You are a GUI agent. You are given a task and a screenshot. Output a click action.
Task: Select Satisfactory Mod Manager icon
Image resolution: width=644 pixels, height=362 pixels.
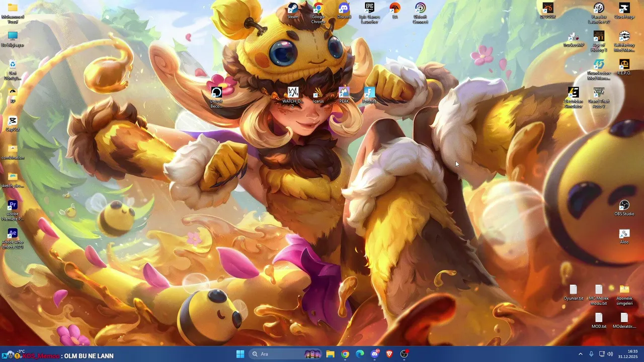624,42
